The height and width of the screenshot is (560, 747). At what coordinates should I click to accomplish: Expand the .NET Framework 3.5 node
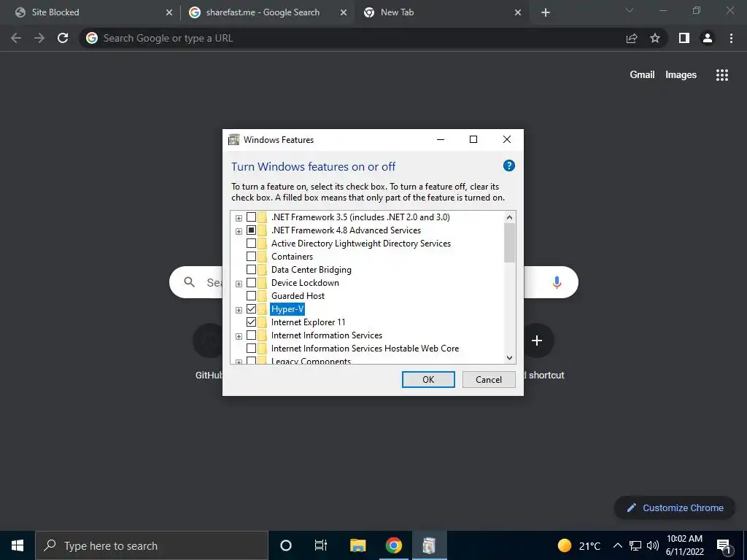239,218
